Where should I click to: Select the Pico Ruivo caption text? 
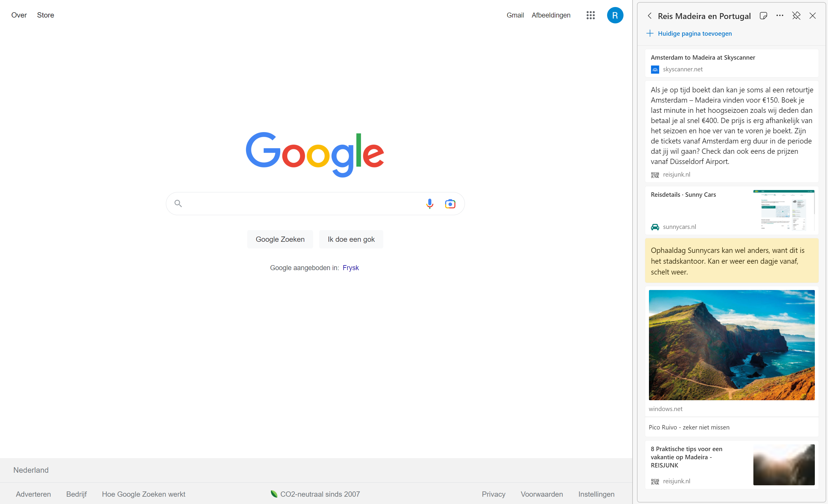pos(689,427)
